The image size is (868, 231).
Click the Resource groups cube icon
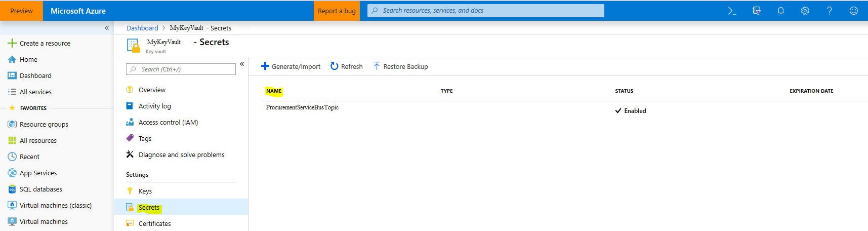pyautogui.click(x=12, y=124)
